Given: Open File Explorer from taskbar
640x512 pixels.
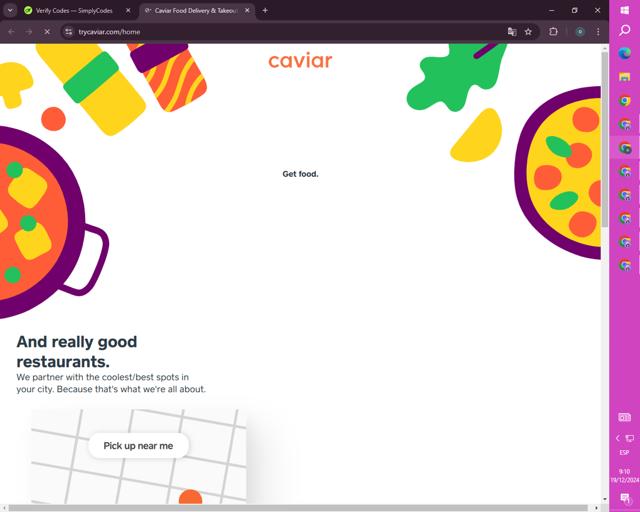Looking at the screenshot, I should coord(624,77).
